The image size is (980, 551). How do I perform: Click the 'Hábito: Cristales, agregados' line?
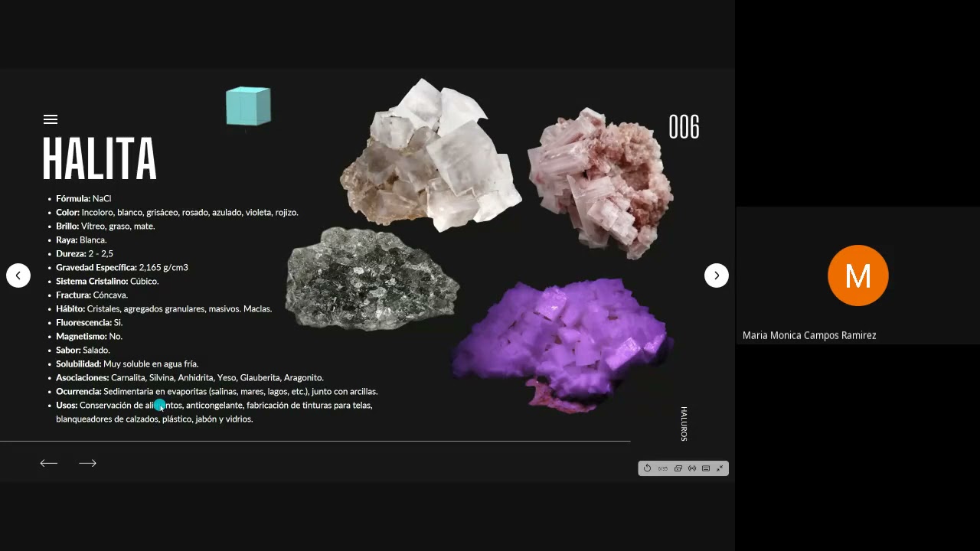(164, 308)
